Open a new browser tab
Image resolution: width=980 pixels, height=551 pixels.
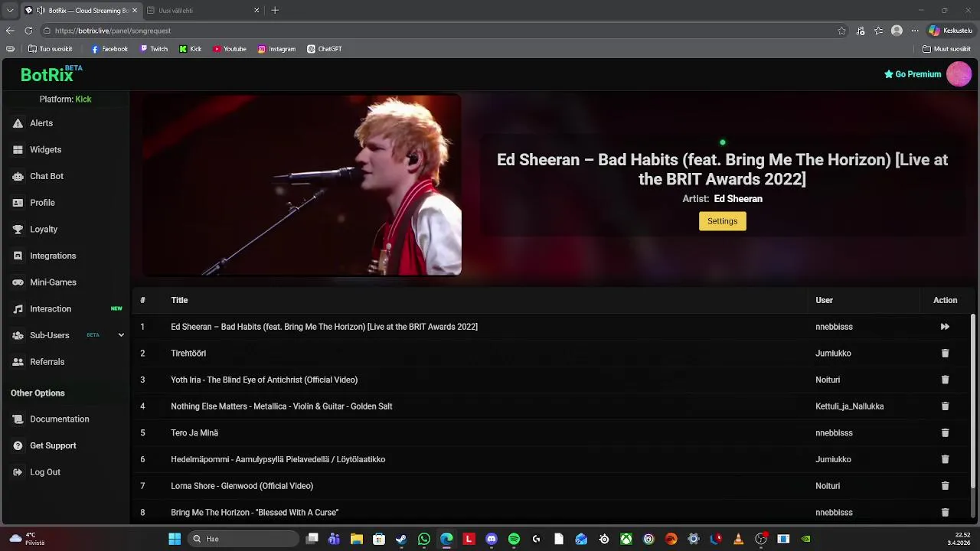(275, 11)
